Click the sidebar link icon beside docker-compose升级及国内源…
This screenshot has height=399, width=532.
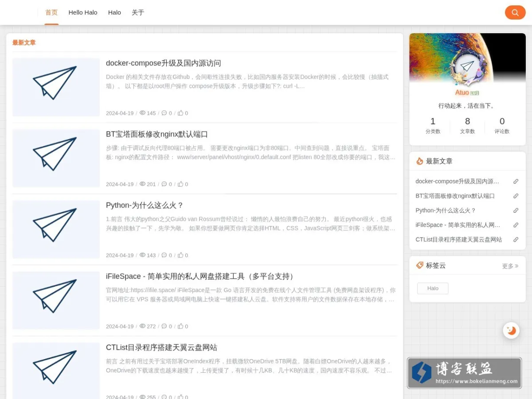516,181
